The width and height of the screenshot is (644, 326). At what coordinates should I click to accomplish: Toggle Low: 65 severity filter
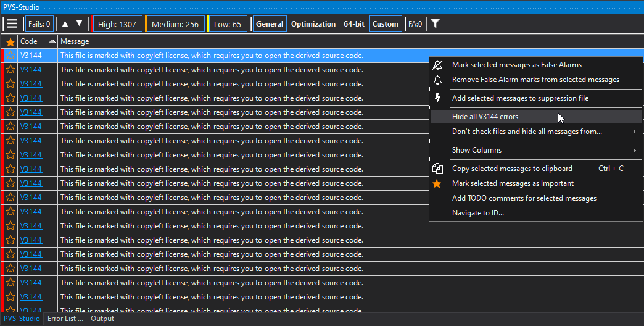coord(228,24)
